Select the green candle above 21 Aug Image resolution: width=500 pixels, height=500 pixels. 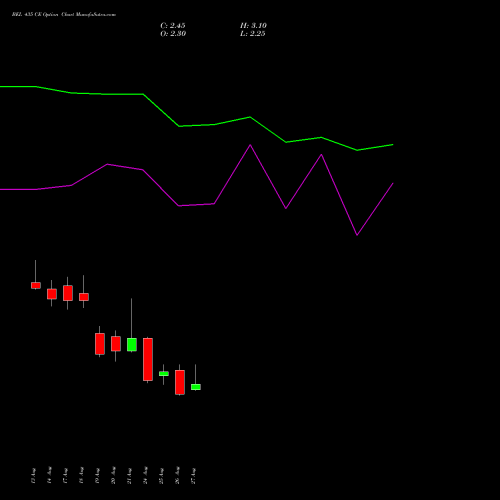tap(132, 345)
